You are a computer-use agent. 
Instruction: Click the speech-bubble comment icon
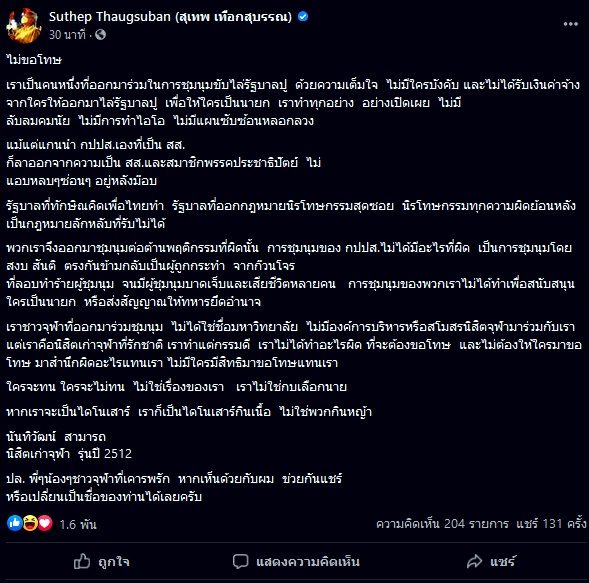click(240, 561)
